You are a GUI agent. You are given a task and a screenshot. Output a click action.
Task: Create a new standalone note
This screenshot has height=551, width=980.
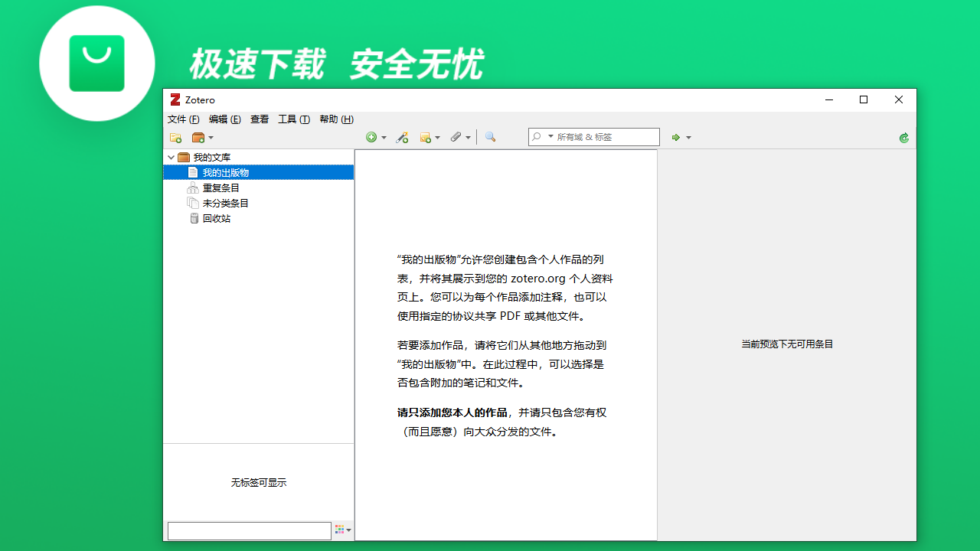[x=426, y=137]
